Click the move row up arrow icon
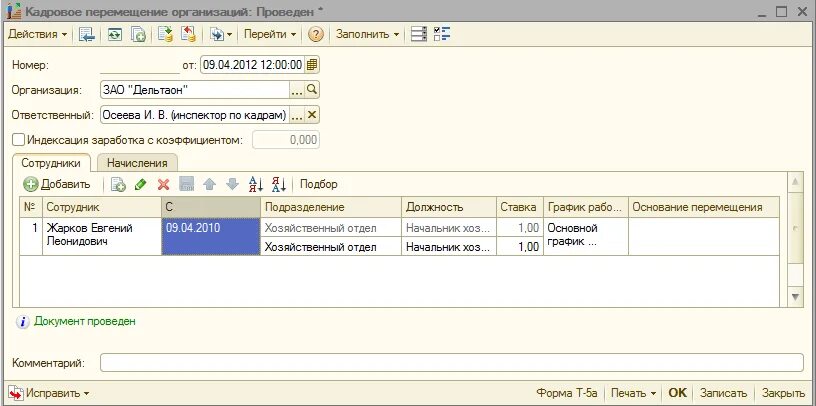 (209, 184)
